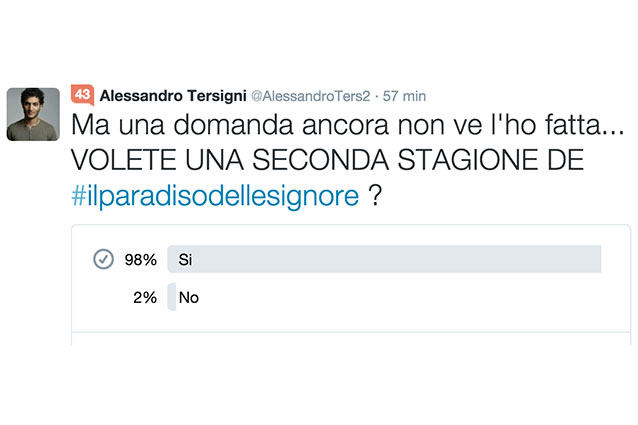Viewport: 638px width, 425px height.
Task: Open the Alessandro Tersigni display name link
Action: pos(173,96)
